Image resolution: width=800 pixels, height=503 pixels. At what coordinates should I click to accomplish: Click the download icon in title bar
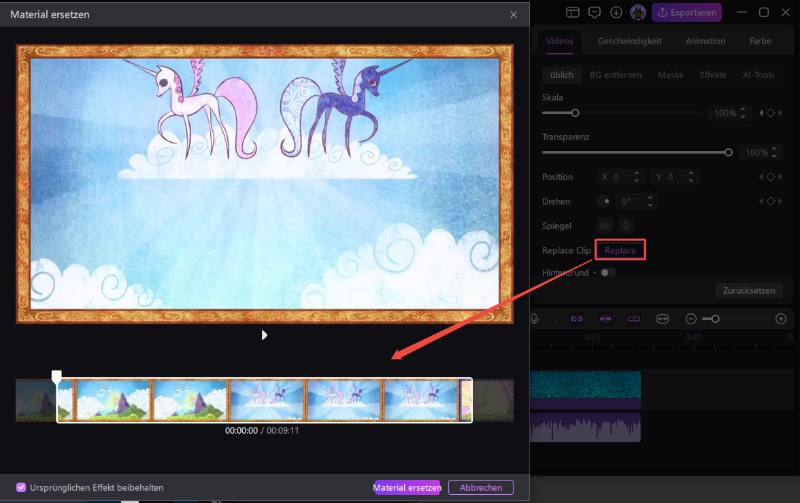(x=616, y=12)
